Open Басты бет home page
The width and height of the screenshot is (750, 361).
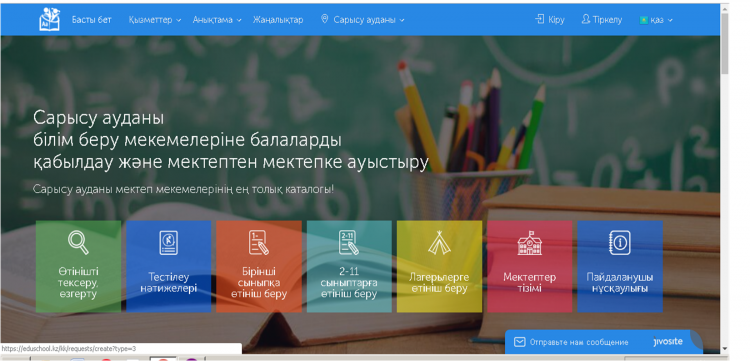click(91, 20)
